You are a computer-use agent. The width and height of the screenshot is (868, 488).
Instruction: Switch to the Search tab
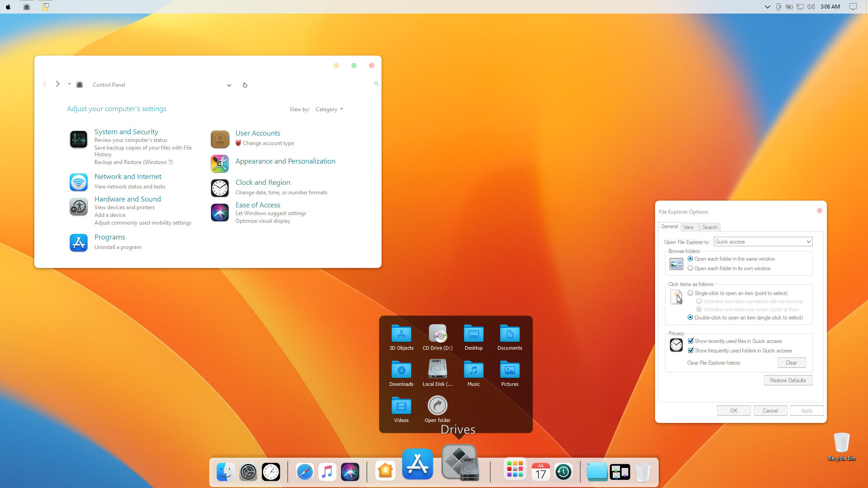(x=710, y=227)
